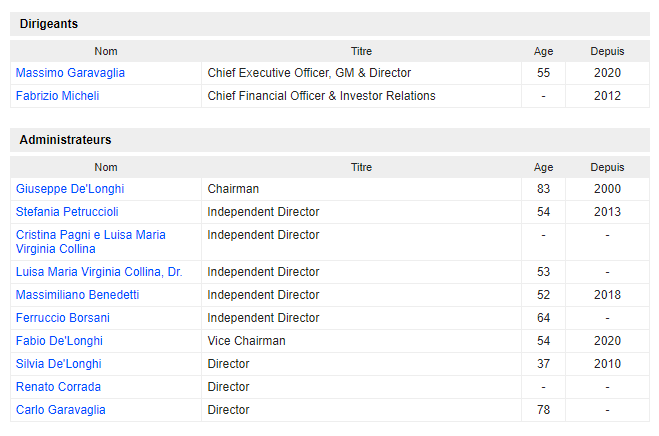
Task: Open Massimo Garavaglia's profile link
Action: (70, 73)
